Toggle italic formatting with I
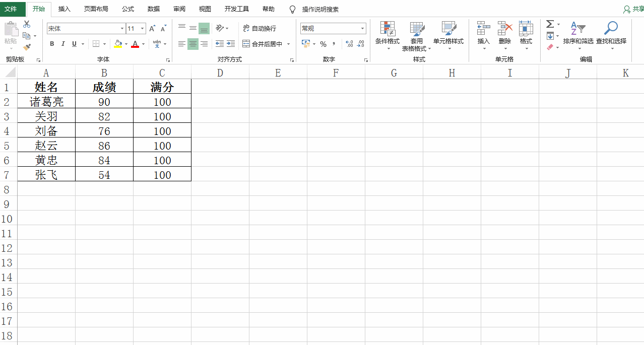 coord(63,44)
